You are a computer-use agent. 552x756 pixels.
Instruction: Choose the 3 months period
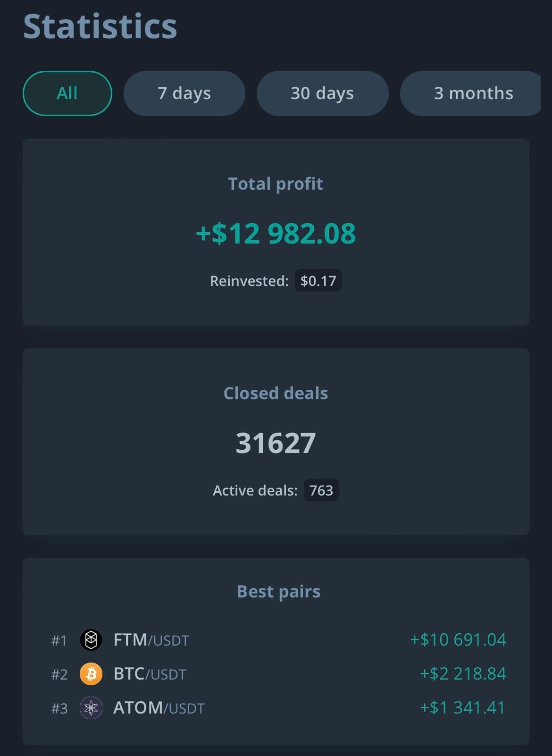tap(473, 93)
